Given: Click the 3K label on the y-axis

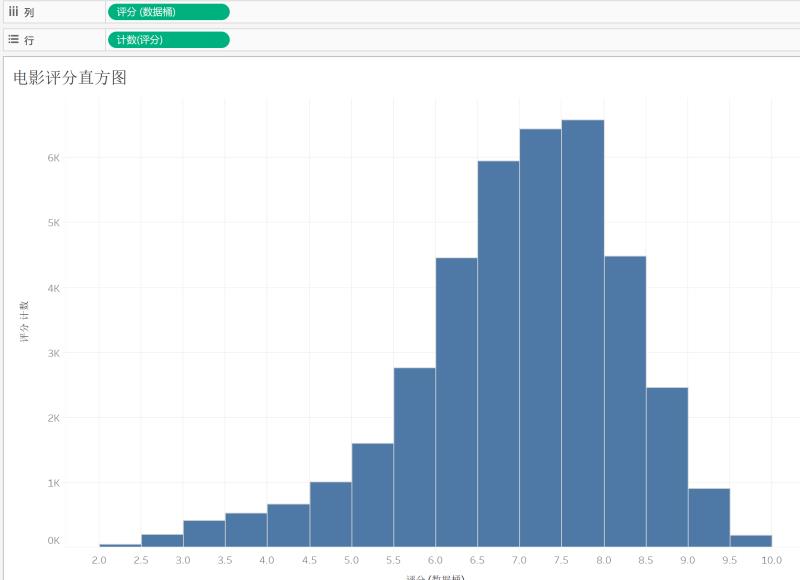Looking at the screenshot, I should point(54,353).
